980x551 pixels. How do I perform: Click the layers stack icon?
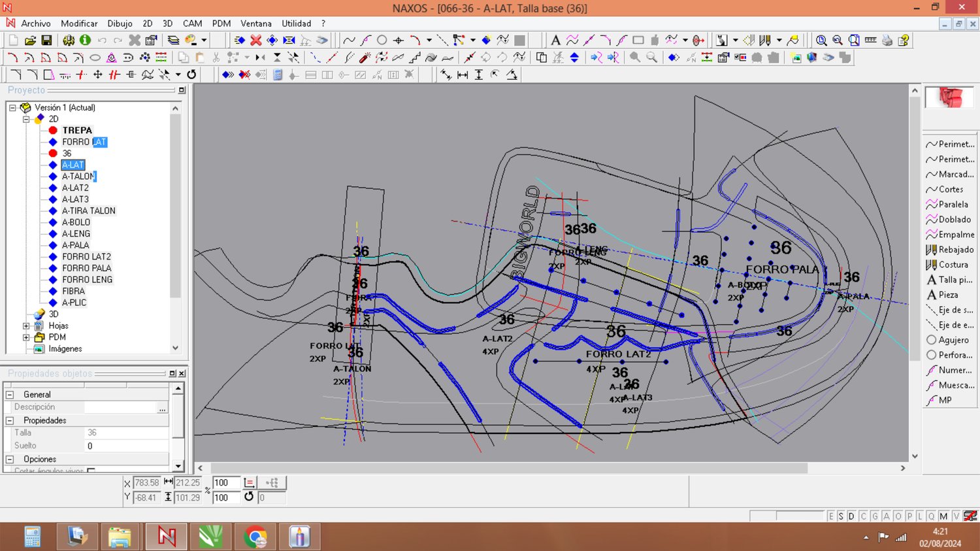tap(173, 41)
